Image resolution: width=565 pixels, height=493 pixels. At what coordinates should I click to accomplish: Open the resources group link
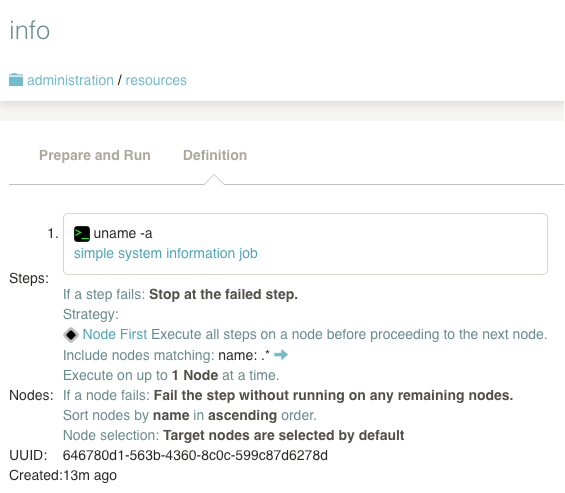click(x=156, y=80)
